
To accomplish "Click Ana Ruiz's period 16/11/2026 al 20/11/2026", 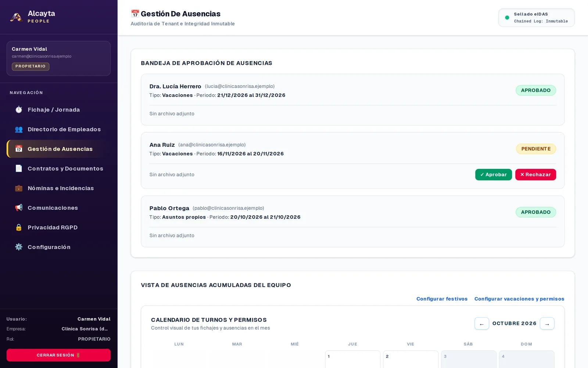I will [250, 154].
